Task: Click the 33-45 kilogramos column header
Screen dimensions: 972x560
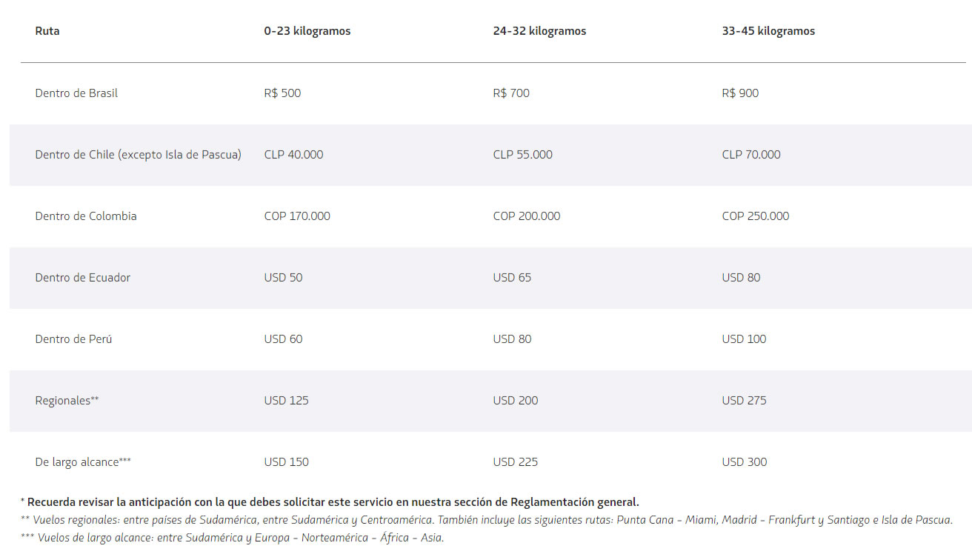Action: coord(768,31)
